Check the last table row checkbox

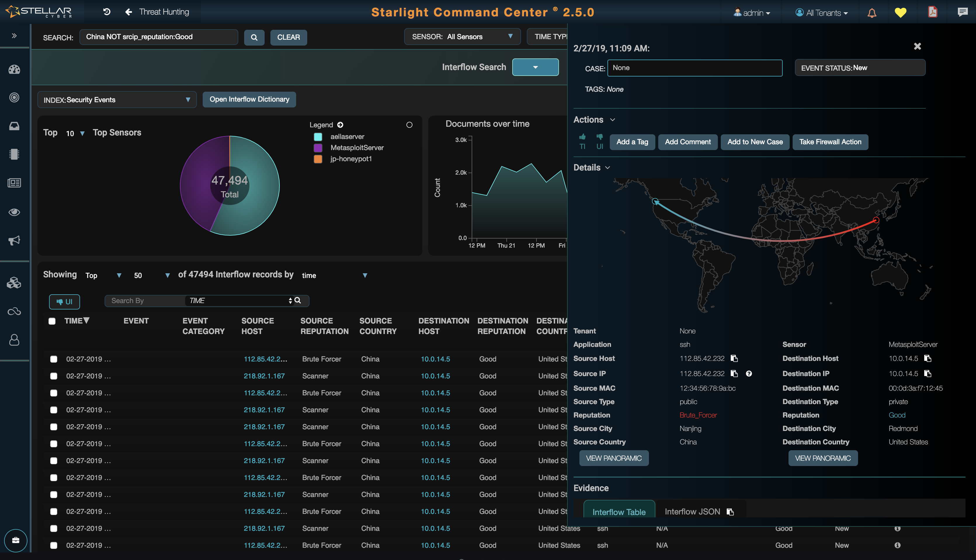(53, 545)
